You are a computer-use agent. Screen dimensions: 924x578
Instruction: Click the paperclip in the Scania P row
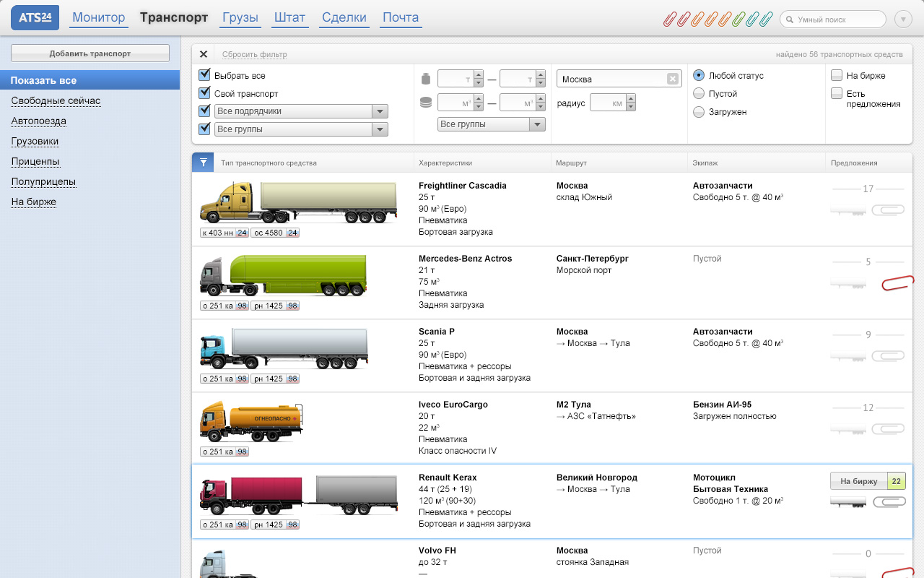888,356
